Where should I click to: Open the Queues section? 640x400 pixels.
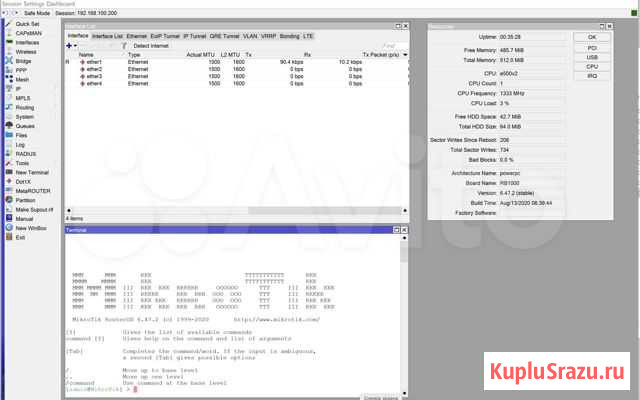25,126
